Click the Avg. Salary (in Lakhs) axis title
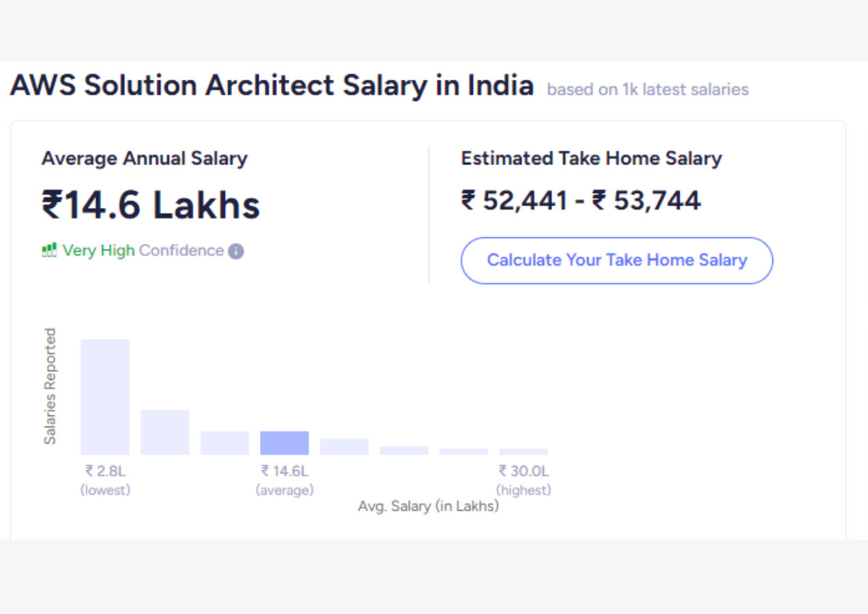The image size is (868, 614). coord(428,506)
